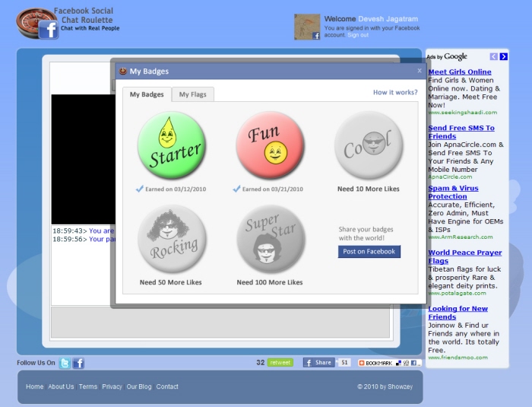Screen dimensions: 532x407
Task: Click the Sign out link
Action: 358,35
